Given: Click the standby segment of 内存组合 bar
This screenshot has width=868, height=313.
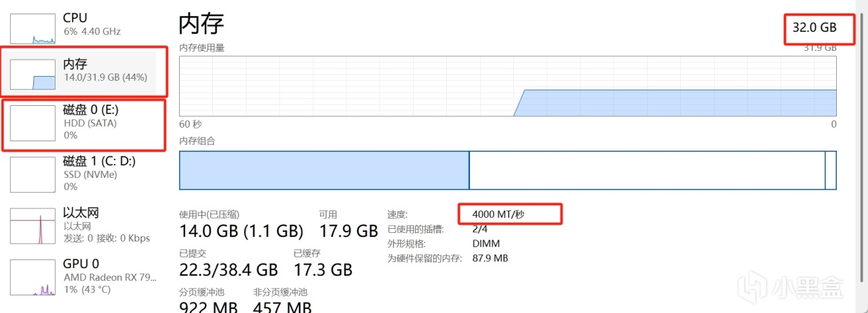Looking at the screenshot, I should [646, 170].
